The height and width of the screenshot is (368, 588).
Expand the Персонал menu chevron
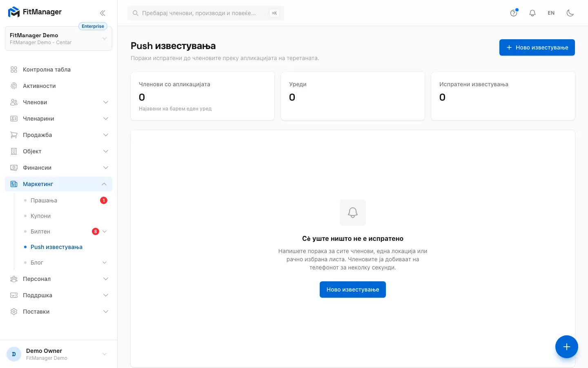tap(106, 279)
